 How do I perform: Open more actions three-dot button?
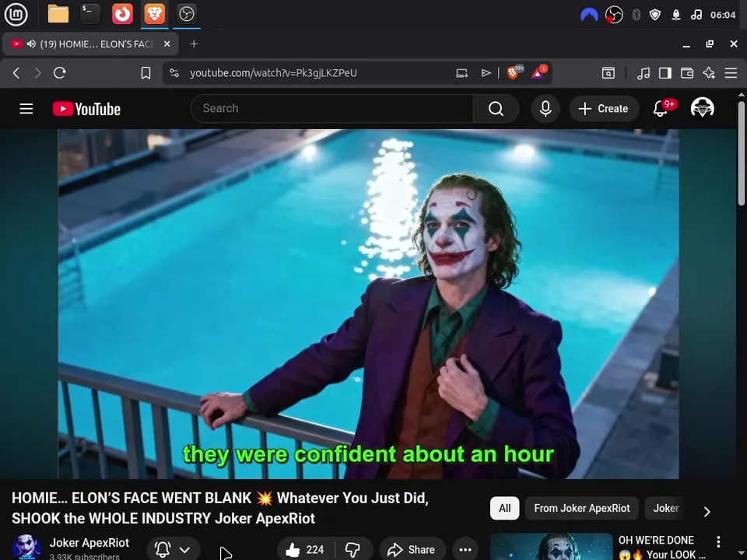[x=465, y=550]
